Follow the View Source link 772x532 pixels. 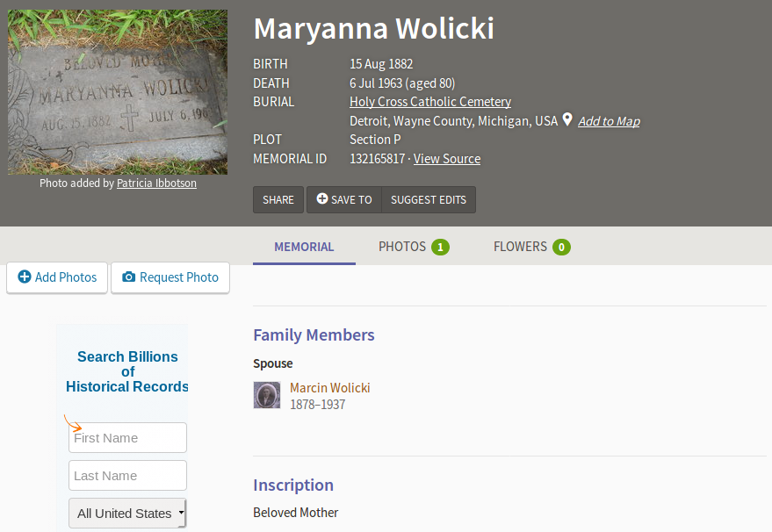[447, 159]
